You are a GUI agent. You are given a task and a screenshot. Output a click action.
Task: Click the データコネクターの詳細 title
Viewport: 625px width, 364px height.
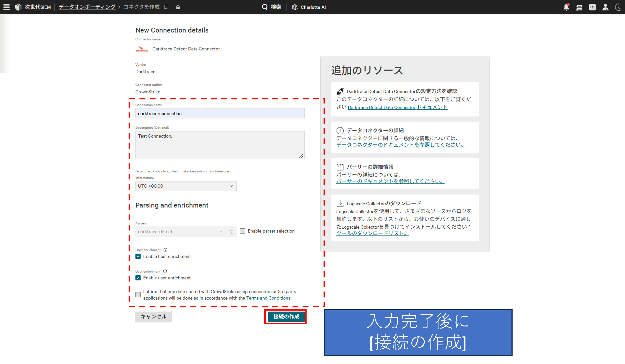pyautogui.click(x=375, y=131)
